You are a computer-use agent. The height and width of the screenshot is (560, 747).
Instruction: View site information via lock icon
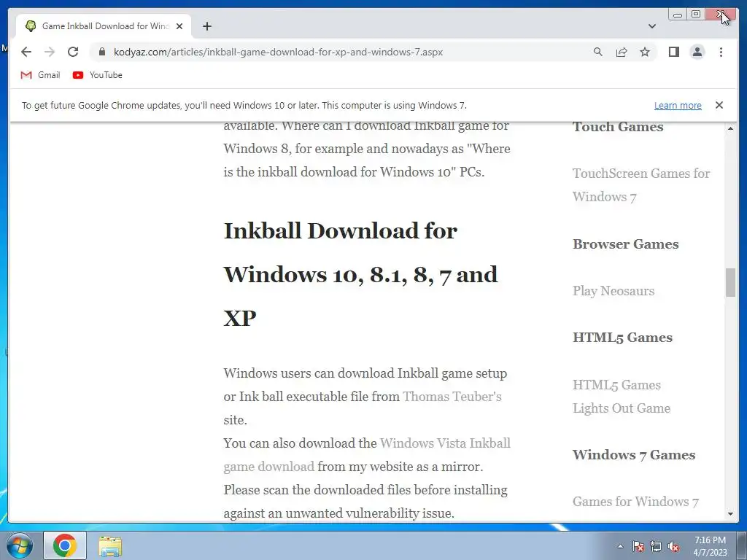[x=102, y=52]
